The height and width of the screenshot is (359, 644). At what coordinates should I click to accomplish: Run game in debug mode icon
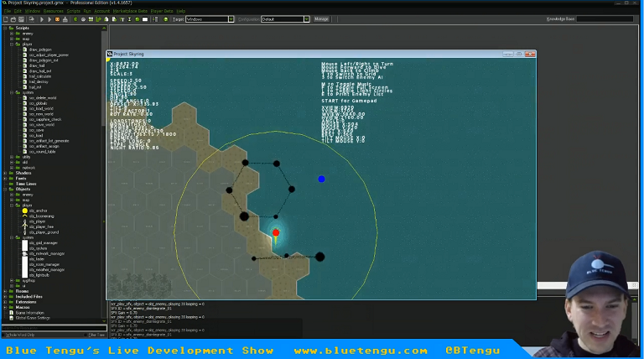pos(49,19)
